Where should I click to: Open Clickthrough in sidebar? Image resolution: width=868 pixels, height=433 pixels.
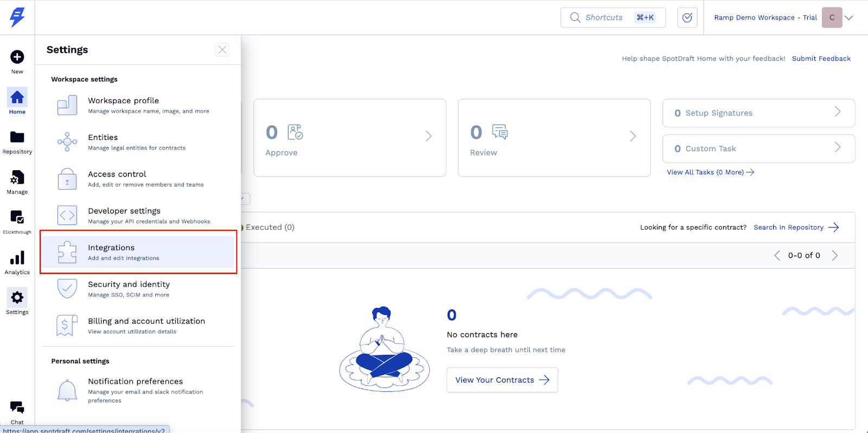pos(17,222)
